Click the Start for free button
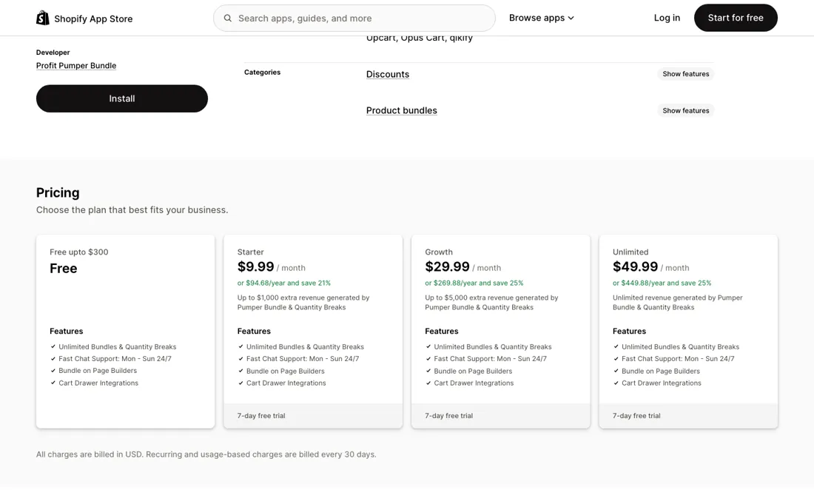The width and height of the screenshot is (814, 504). coord(736,18)
